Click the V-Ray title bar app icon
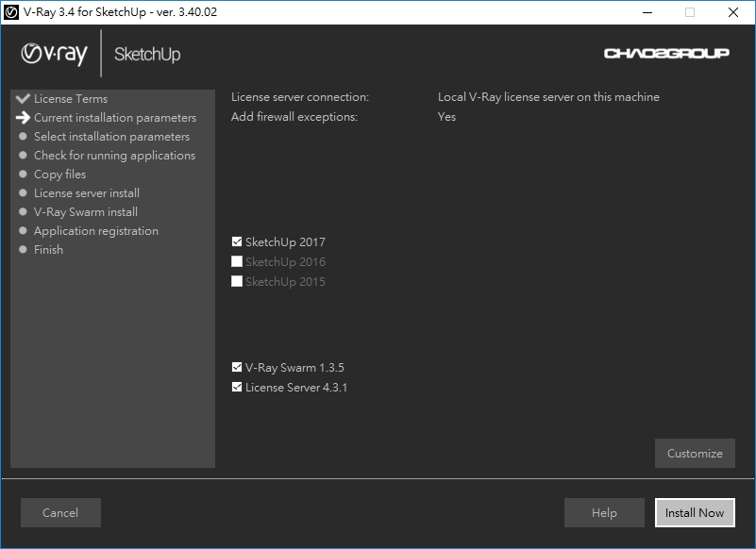 coord(11,12)
